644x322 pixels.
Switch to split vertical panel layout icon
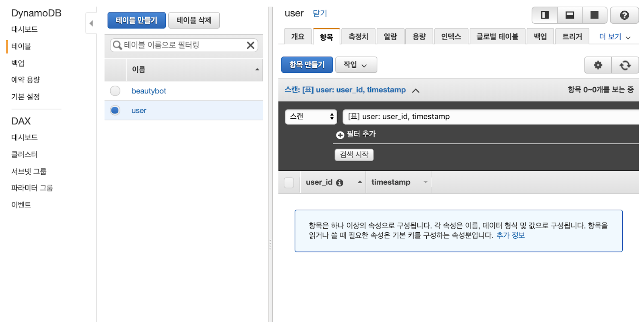click(x=545, y=15)
